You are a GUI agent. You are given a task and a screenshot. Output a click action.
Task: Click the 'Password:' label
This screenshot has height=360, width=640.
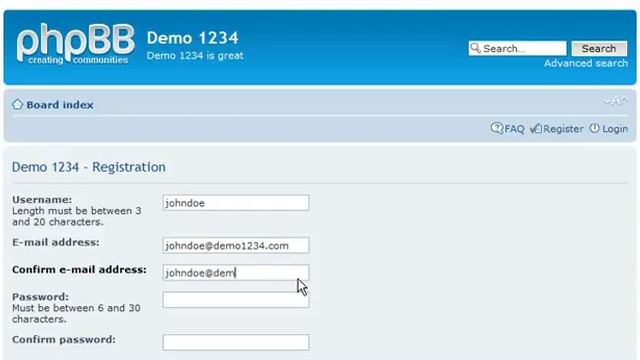tap(40, 297)
